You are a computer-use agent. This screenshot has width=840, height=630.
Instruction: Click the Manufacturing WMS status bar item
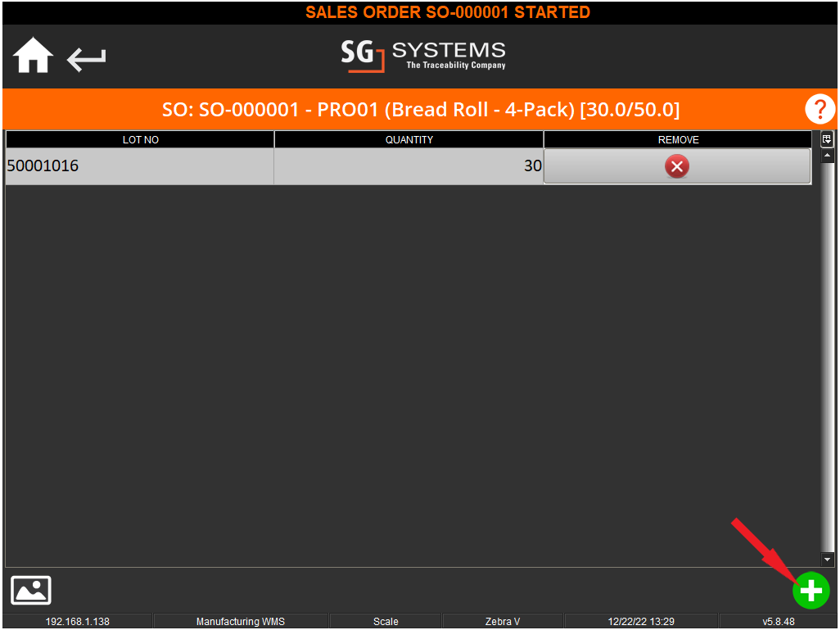pyautogui.click(x=241, y=622)
